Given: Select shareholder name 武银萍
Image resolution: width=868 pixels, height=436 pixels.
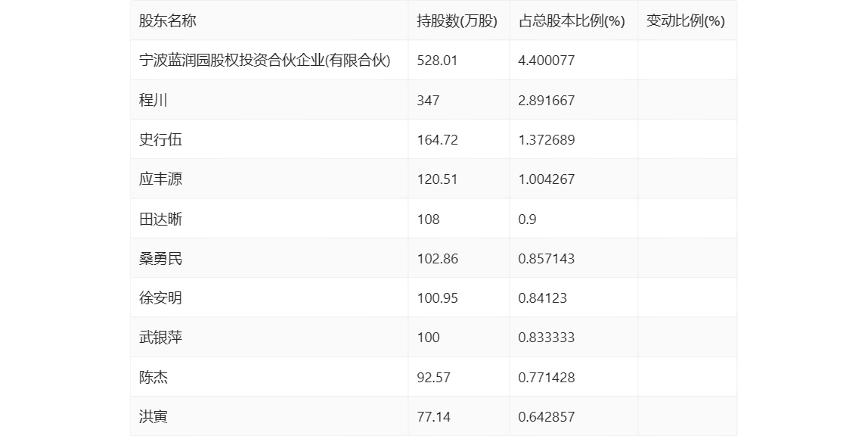Looking at the screenshot, I should point(160,338).
